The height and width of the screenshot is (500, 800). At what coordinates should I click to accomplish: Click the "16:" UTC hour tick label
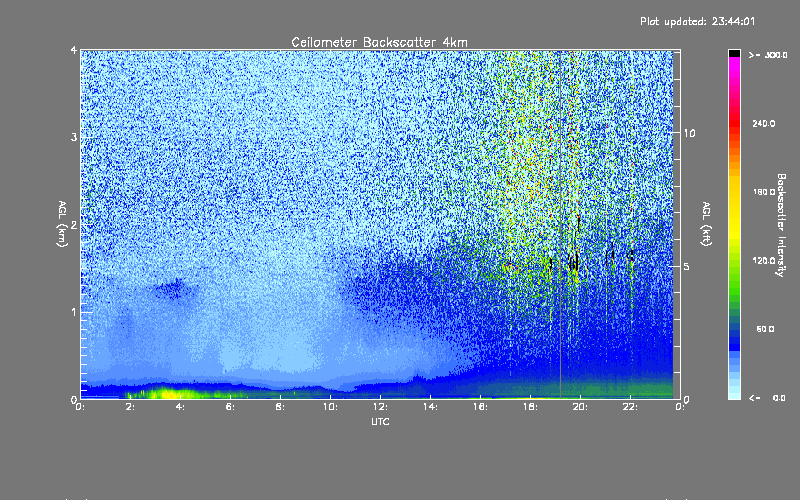point(480,407)
